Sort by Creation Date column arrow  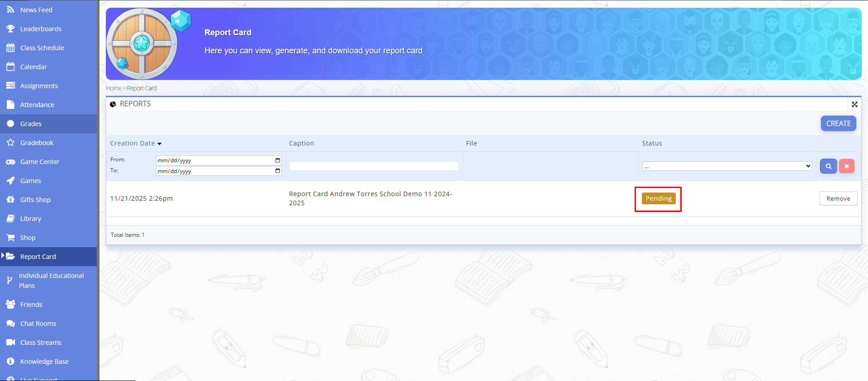159,144
